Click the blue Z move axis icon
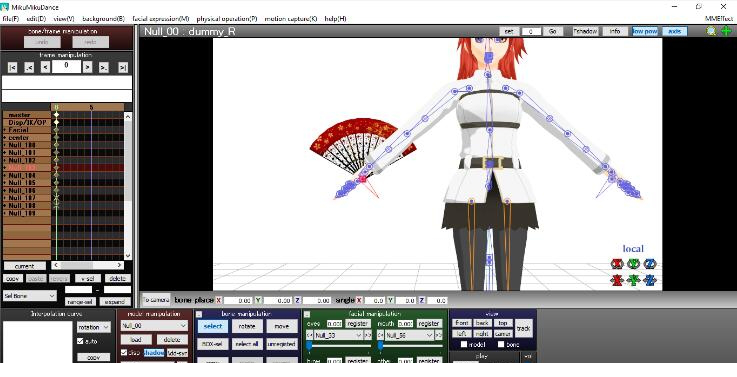The image size is (737, 377). (x=650, y=280)
